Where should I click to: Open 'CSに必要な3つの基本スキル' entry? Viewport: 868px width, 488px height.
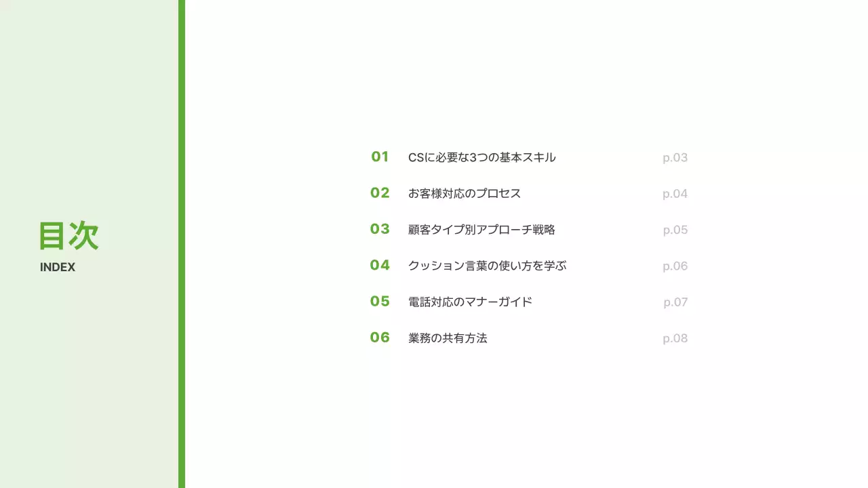481,157
